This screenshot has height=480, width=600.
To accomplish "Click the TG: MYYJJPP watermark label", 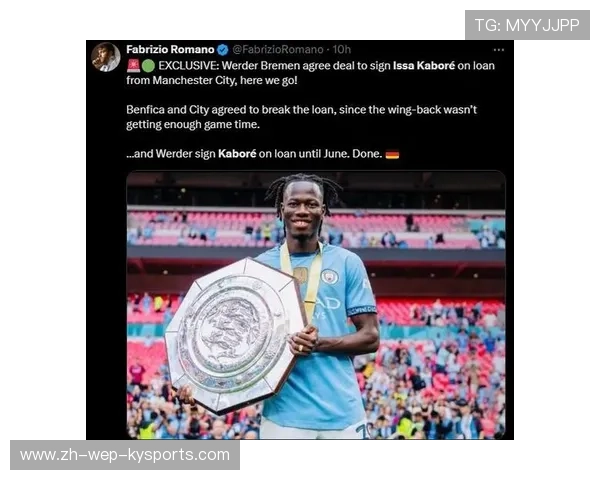I will click(x=527, y=25).
